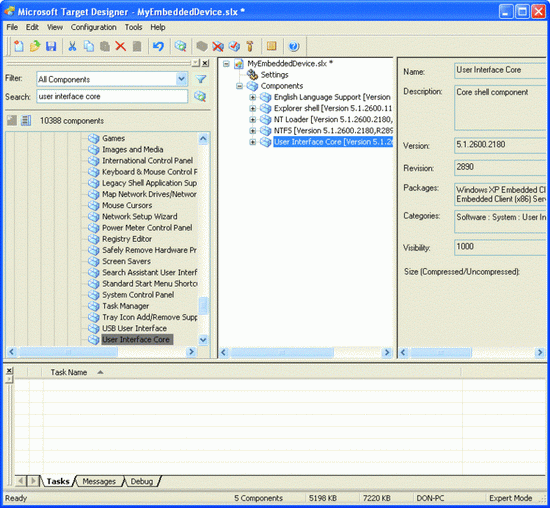Click the Cut scissors toolbar icon
The image size is (550, 508).
(x=72, y=46)
